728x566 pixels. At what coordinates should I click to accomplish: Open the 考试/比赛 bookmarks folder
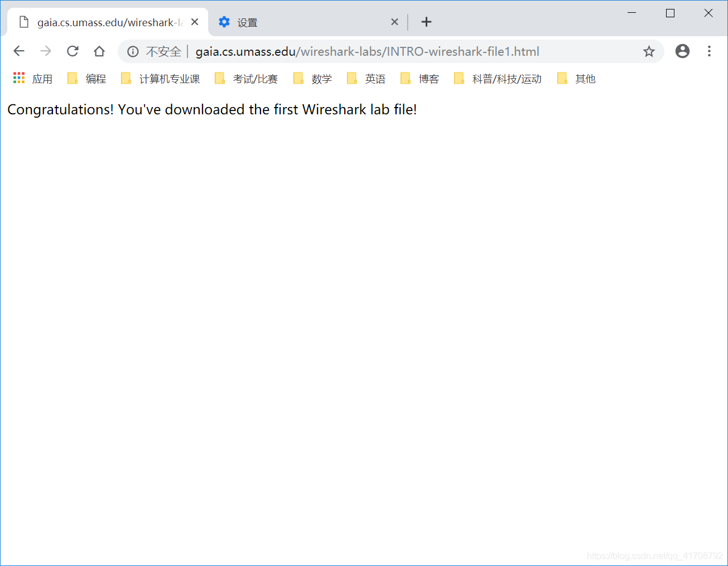(246, 79)
